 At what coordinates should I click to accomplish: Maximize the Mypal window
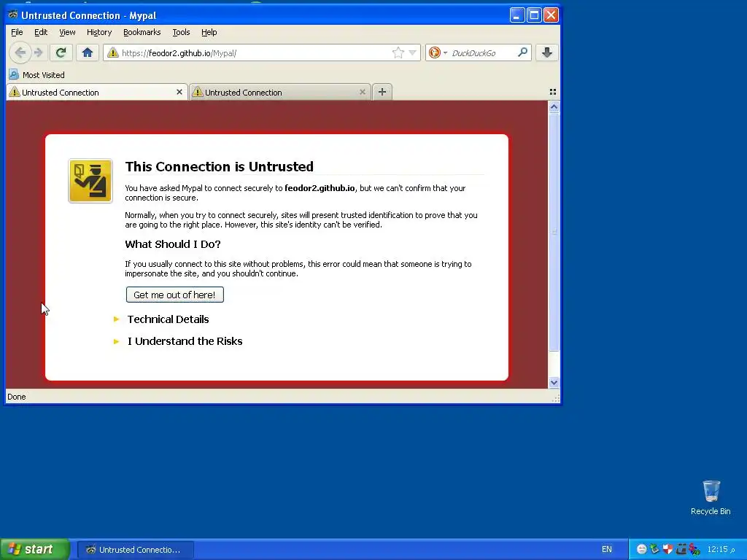coord(534,15)
